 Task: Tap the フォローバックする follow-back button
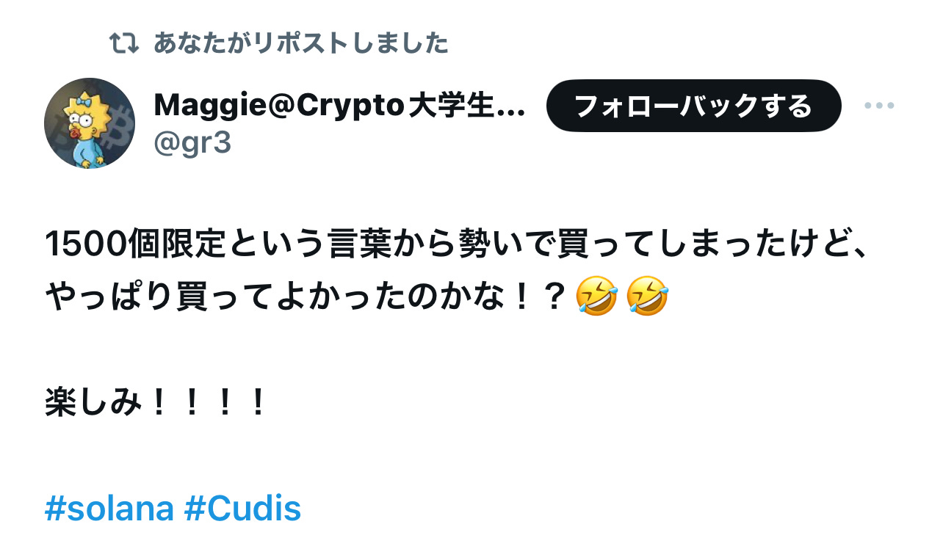tap(693, 106)
